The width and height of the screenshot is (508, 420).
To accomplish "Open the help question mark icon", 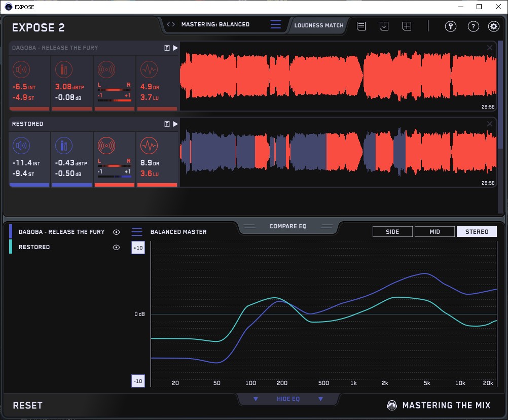I will [x=474, y=26].
